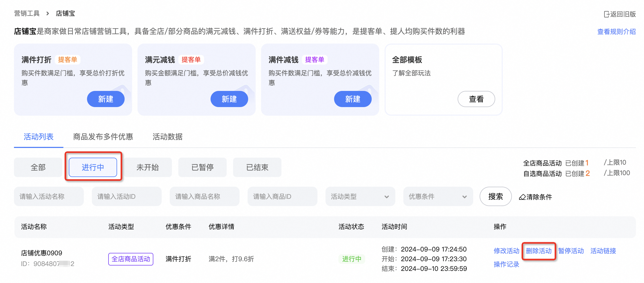This screenshot has width=644, height=283.
Task: Click 满2件，打9.6折 discount detail
Action: point(231,259)
